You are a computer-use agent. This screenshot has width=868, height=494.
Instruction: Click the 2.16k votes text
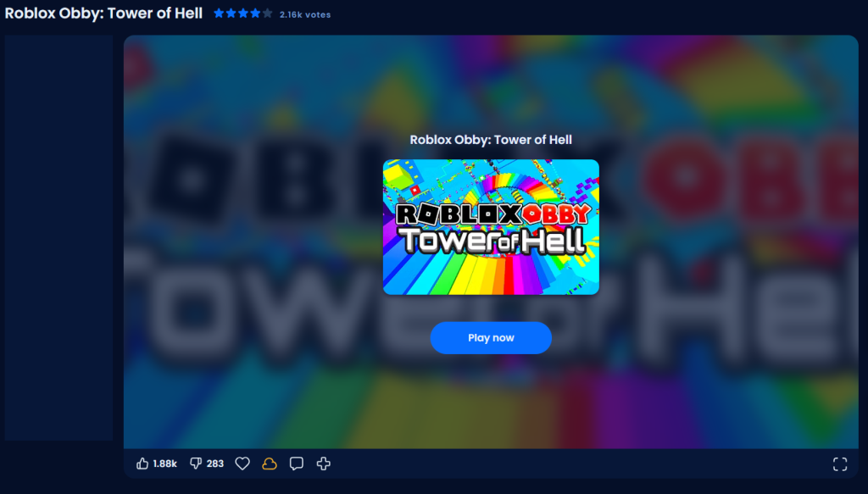click(305, 15)
